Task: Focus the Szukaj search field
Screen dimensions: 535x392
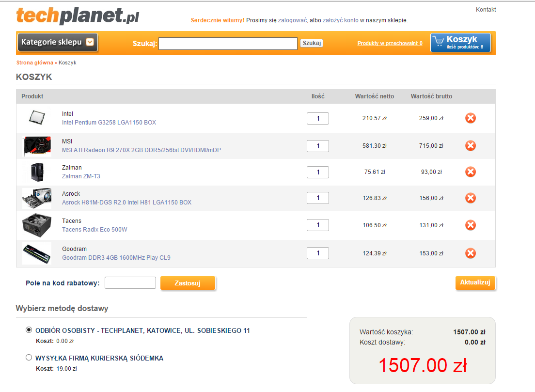Action: tap(228, 43)
